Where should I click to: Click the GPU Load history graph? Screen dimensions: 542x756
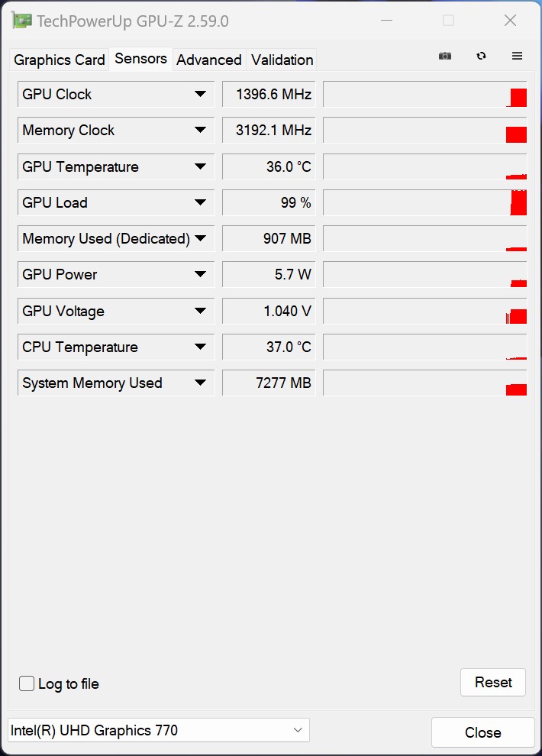[424, 202]
